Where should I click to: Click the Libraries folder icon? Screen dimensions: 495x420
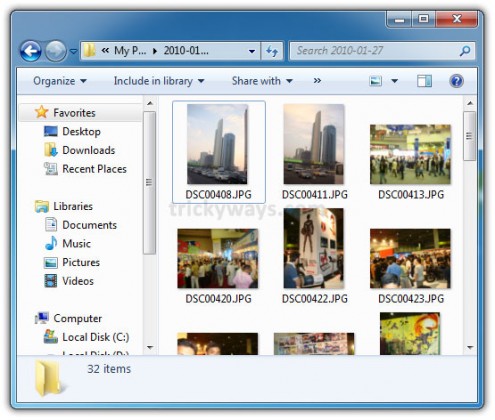pyautogui.click(x=42, y=206)
